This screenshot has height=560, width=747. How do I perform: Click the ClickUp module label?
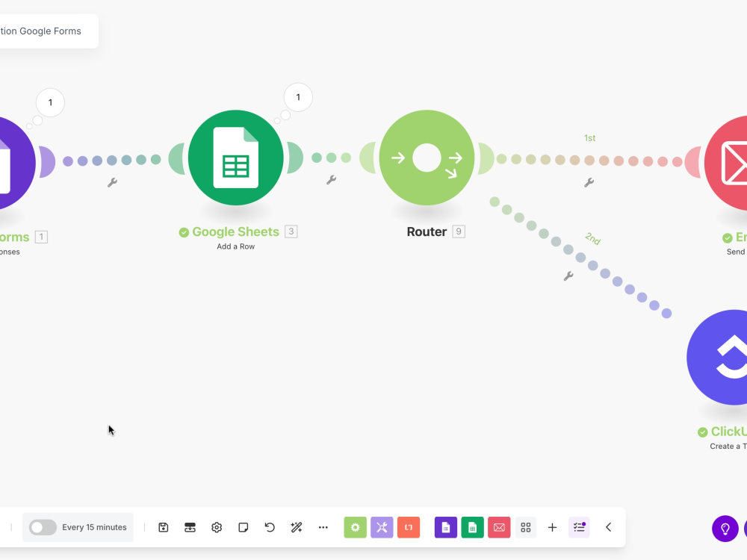pyautogui.click(x=728, y=432)
